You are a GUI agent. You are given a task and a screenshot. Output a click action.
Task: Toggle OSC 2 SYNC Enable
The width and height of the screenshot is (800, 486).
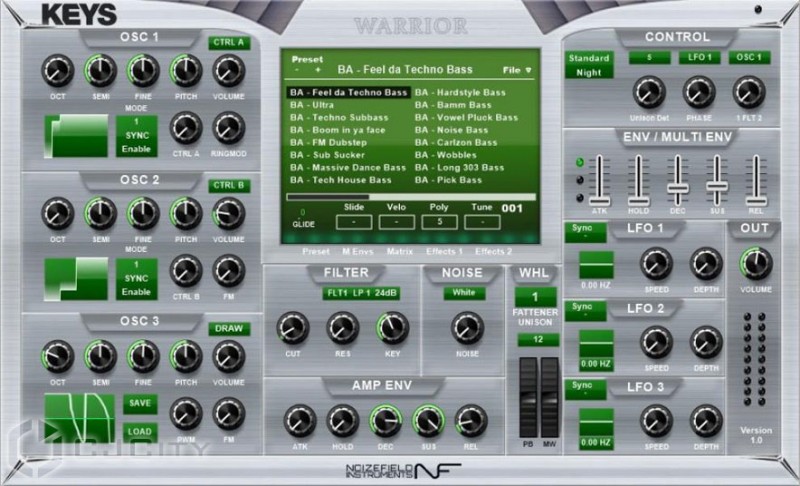[136, 279]
